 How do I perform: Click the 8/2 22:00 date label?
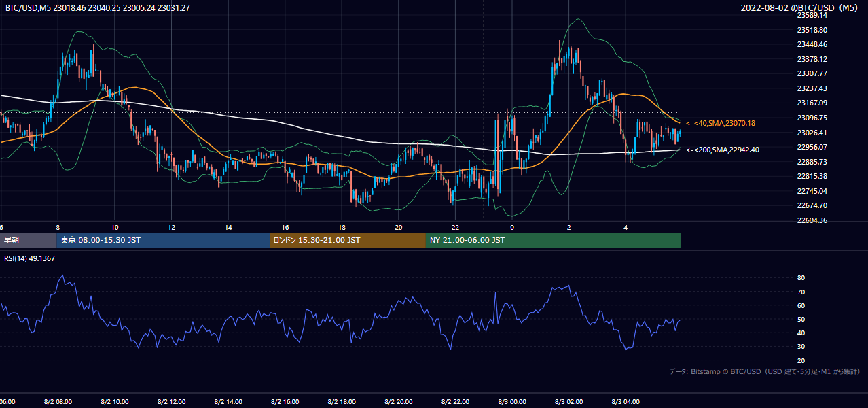pos(456,402)
